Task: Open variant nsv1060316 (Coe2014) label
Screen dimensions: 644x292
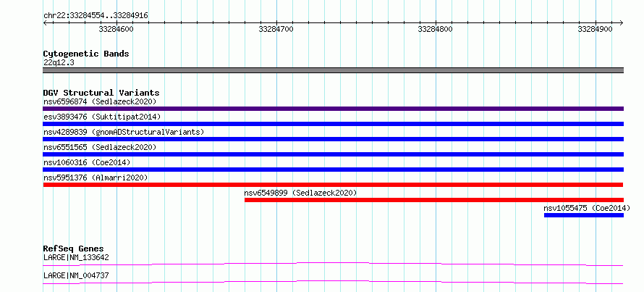Action: coord(87,162)
